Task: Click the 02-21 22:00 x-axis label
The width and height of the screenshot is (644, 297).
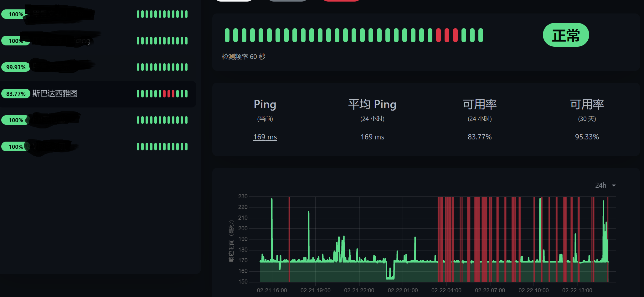Action: click(359, 290)
